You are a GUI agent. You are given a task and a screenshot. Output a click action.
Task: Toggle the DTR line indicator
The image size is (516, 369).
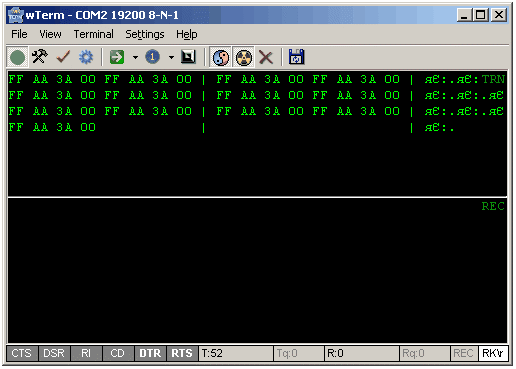[150, 353]
